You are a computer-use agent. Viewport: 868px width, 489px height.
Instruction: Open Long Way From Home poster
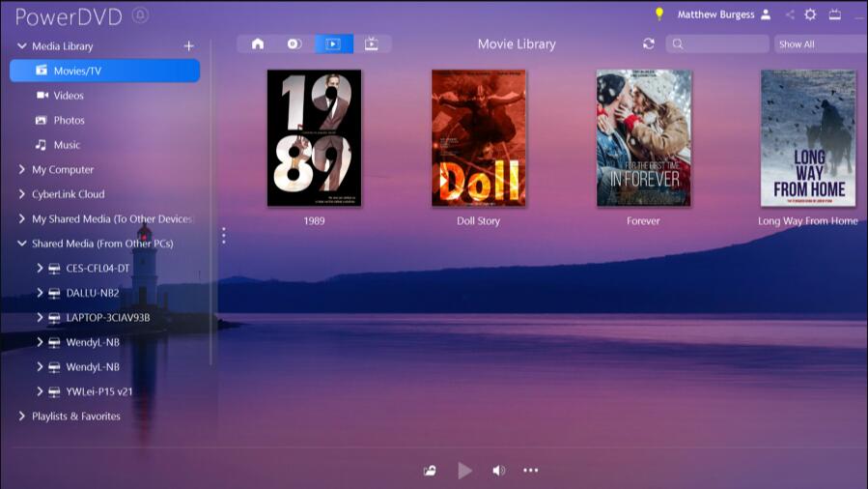pyautogui.click(x=808, y=138)
